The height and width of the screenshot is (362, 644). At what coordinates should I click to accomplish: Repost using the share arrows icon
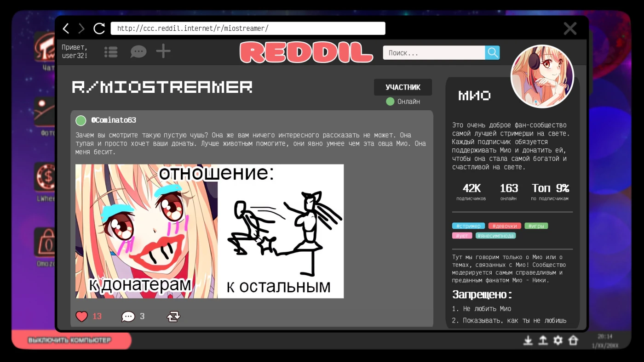coord(173,316)
